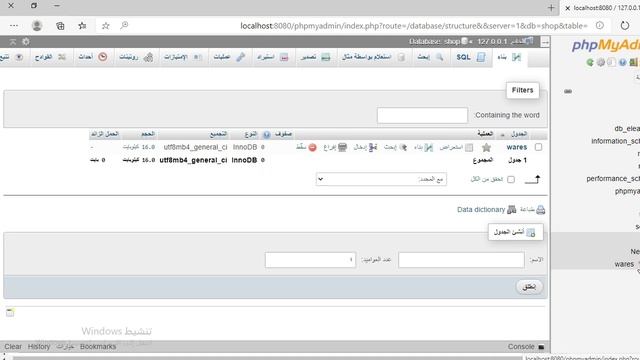640x360 pixels.
Task: Open a new browser tab
Action: [x=551, y=8]
